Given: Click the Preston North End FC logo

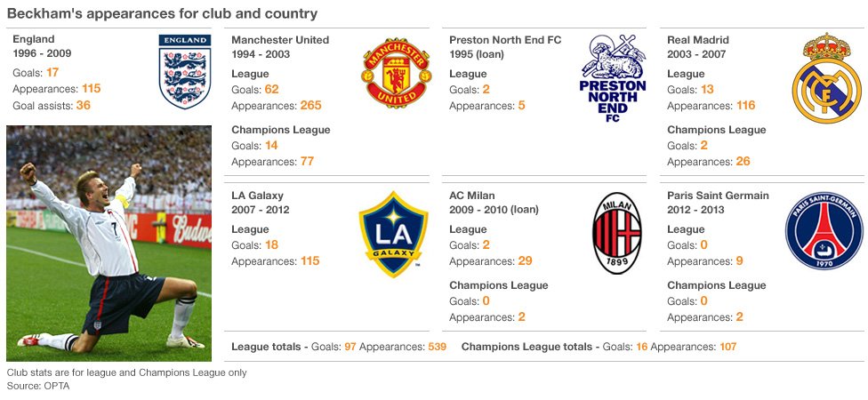Looking at the screenshot, I should tap(613, 78).
